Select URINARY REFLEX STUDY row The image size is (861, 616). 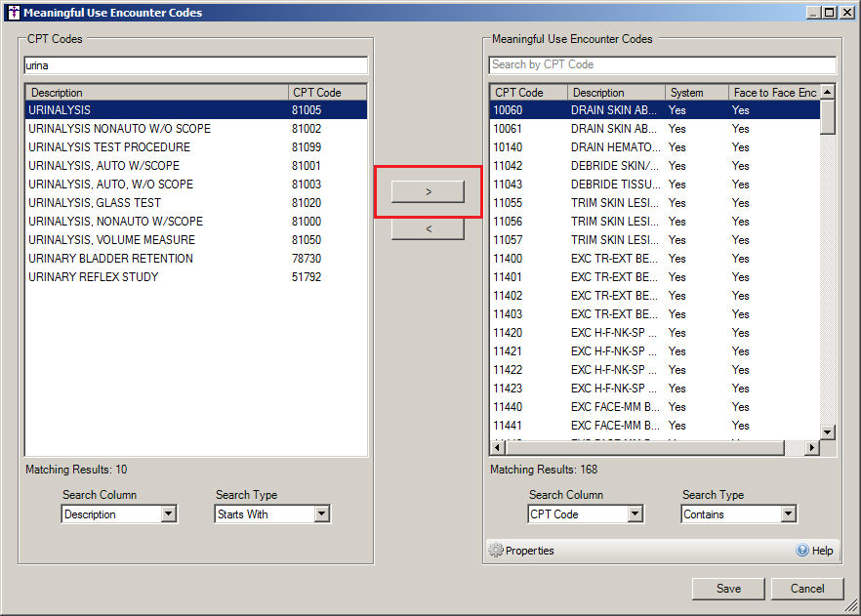tap(196, 277)
